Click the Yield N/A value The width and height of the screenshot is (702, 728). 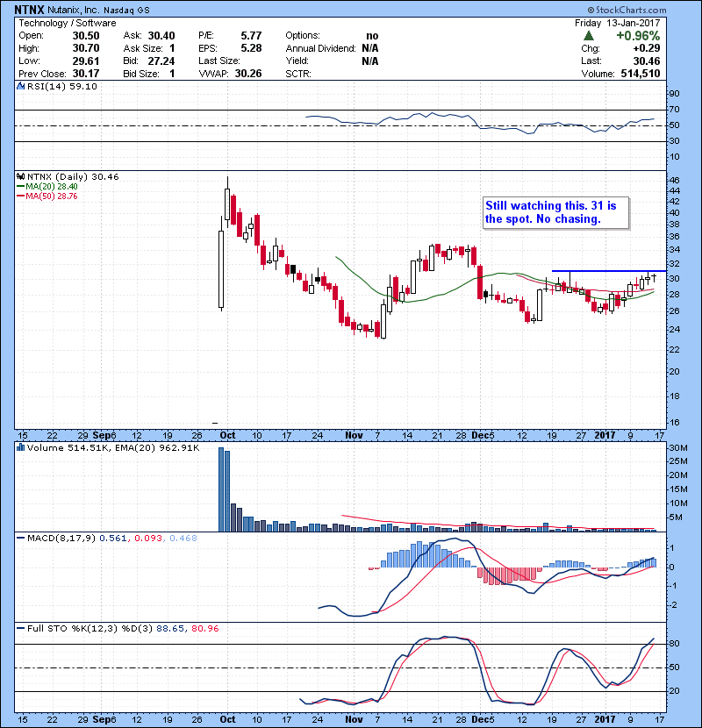[x=369, y=61]
